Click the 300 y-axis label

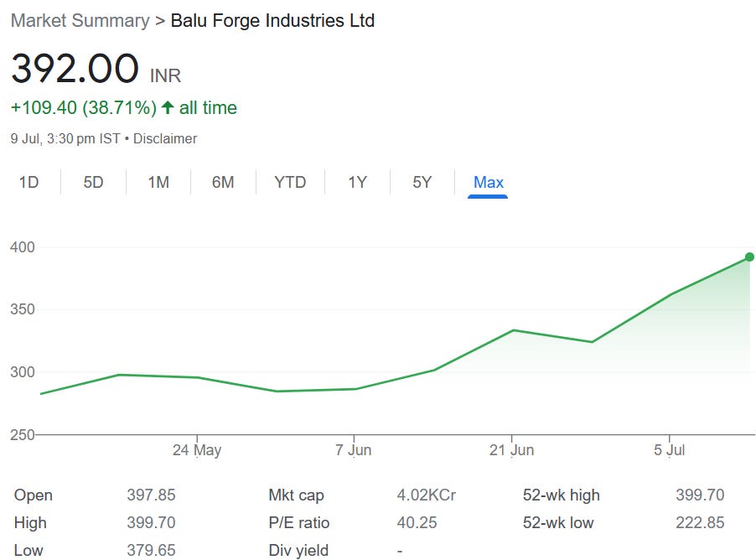22,372
